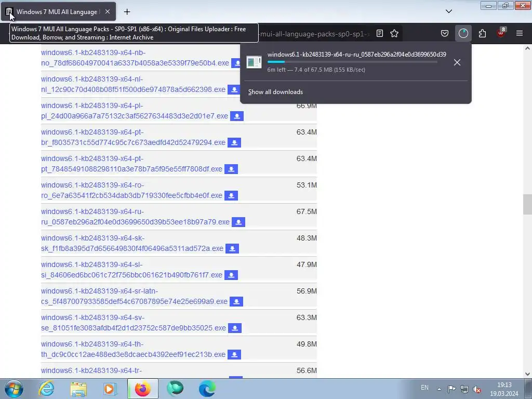Click download icon for sk-sk language pack
Screen dimensions: 532x399
tap(232, 248)
